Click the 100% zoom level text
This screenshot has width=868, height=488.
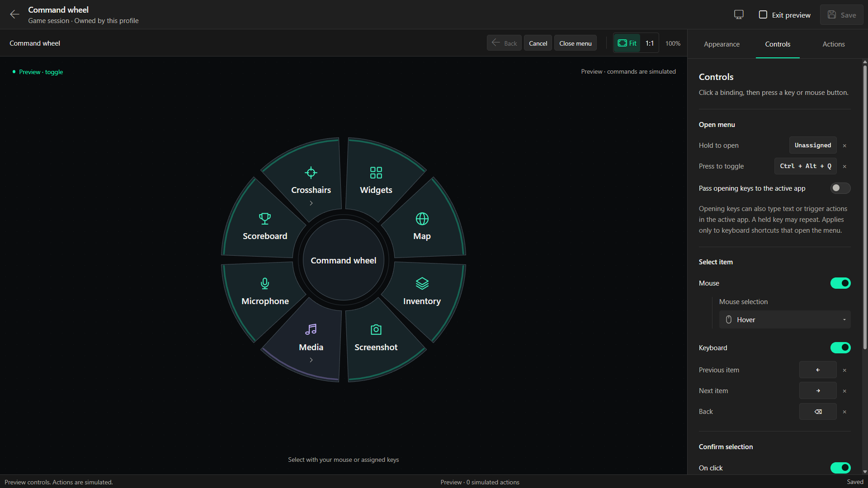tap(673, 43)
